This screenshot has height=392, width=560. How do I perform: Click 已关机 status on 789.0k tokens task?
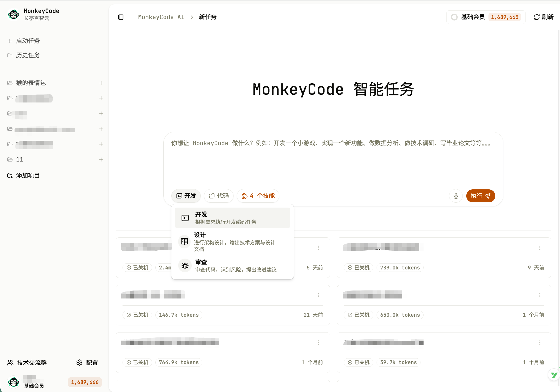358,268
